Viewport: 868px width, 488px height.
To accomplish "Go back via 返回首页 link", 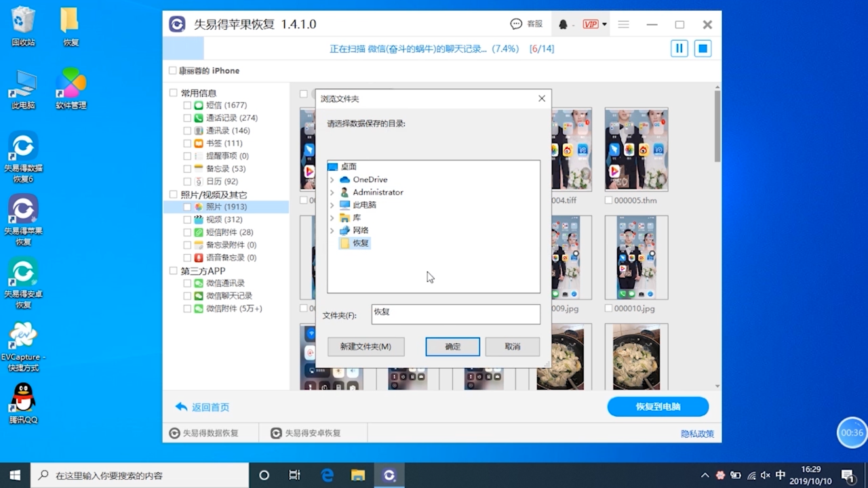I will (x=202, y=407).
